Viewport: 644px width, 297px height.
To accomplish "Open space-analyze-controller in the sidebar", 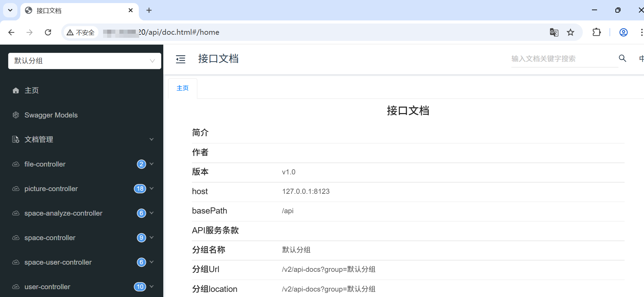I will click(x=63, y=213).
